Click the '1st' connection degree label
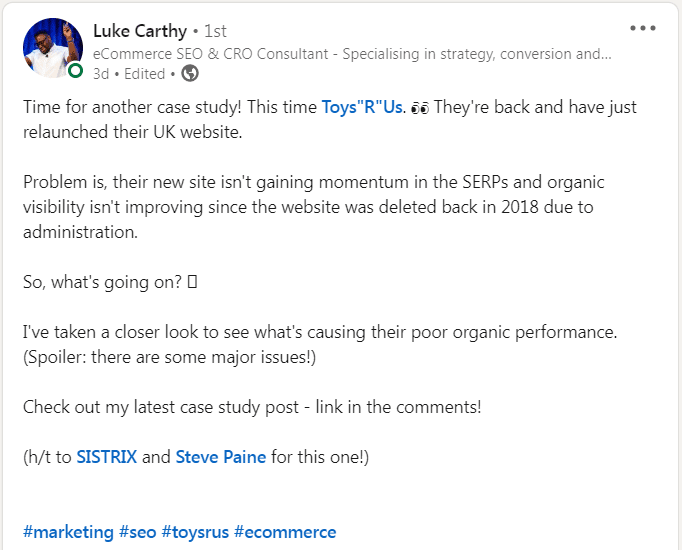Screen dimensions: 682x550 pos(215,32)
